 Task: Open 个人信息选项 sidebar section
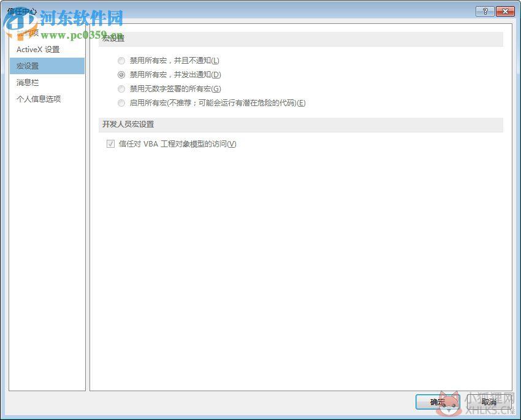point(47,99)
